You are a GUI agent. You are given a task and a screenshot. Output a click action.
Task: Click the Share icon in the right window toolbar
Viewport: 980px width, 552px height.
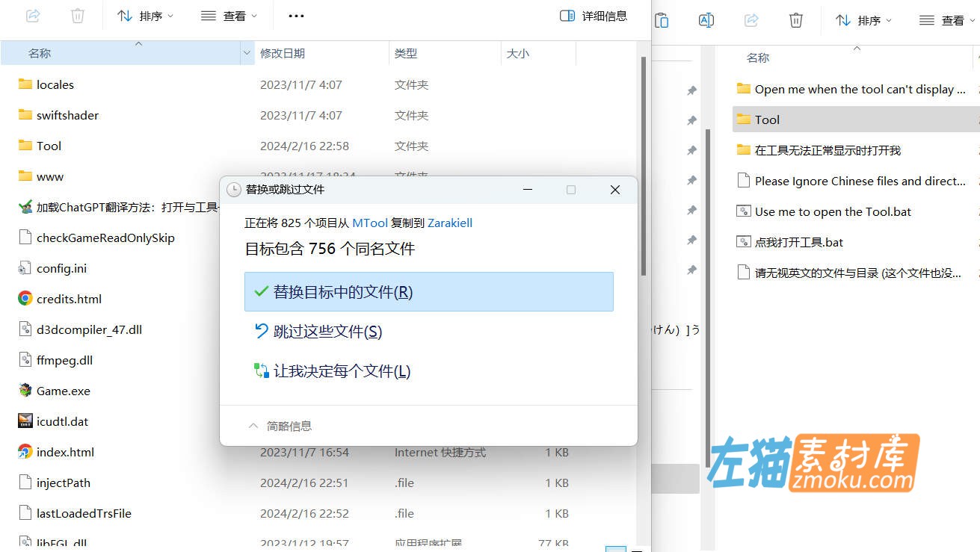[751, 20]
